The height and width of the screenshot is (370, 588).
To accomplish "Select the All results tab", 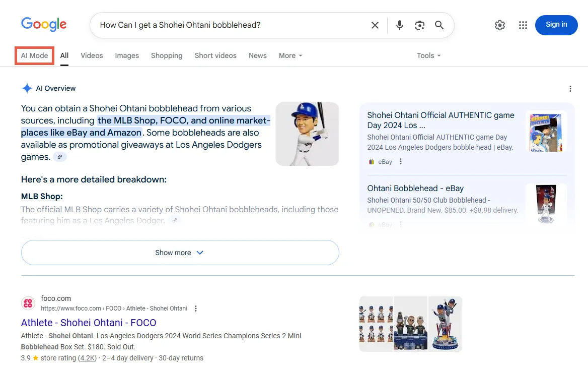I will coord(64,55).
